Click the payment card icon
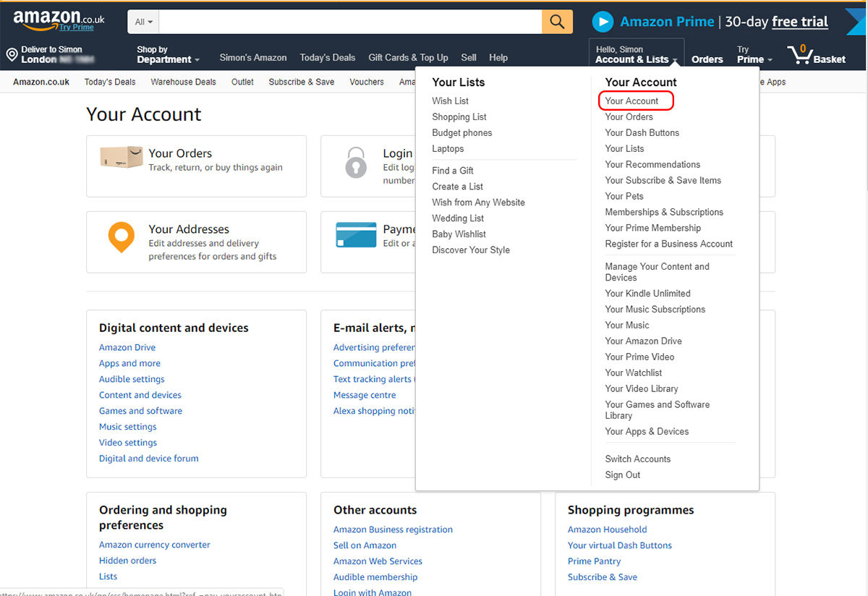Screen dimensions: 868x596 pos(355,237)
